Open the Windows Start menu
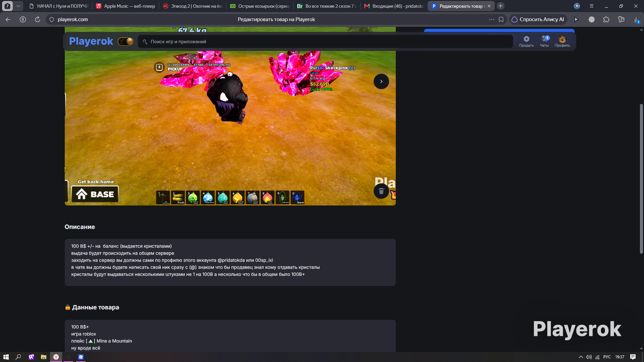The width and height of the screenshot is (644, 362). [6, 357]
